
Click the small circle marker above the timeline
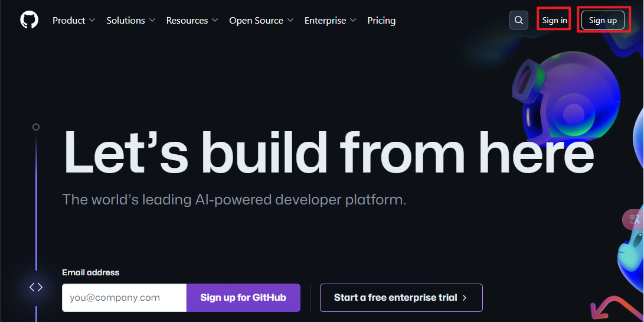(x=36, y=127)
